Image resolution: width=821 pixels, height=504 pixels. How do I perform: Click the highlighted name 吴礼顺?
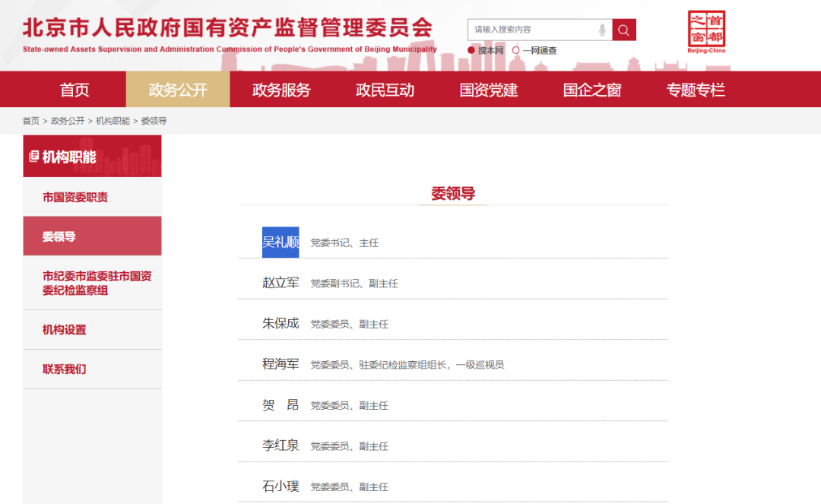click(x=281, y=242)
